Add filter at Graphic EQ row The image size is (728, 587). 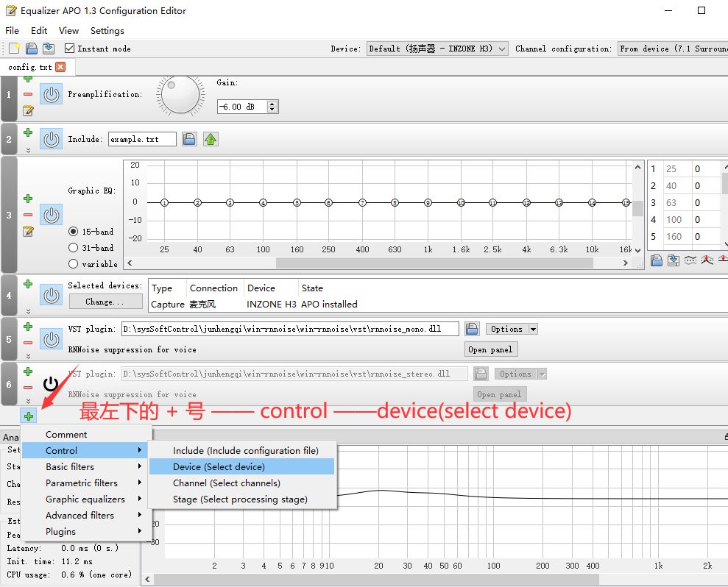pyautogui.click(x=28, y=199)
